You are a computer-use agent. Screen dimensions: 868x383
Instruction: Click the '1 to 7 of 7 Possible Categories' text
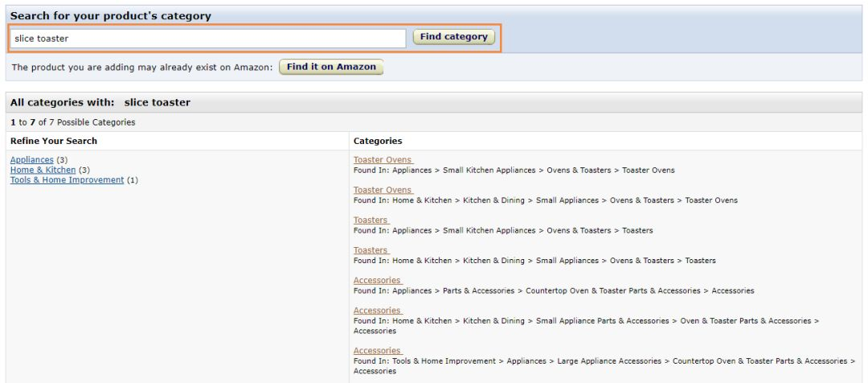pos(73,122)
